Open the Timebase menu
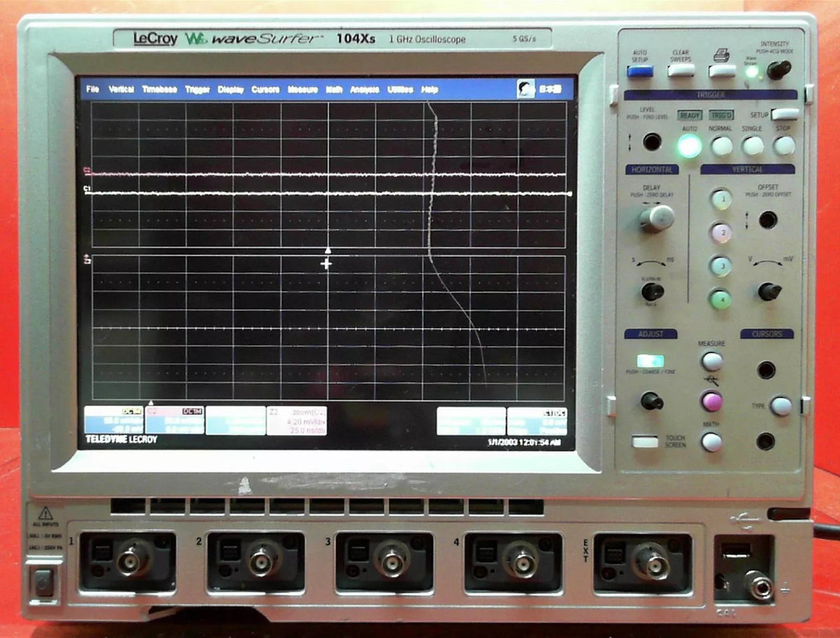 coord(160,90)
